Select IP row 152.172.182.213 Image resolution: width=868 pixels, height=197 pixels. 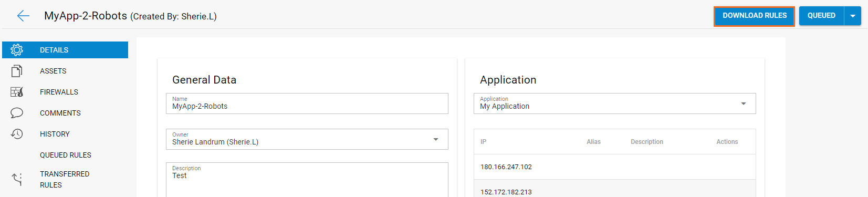point(615,189)
